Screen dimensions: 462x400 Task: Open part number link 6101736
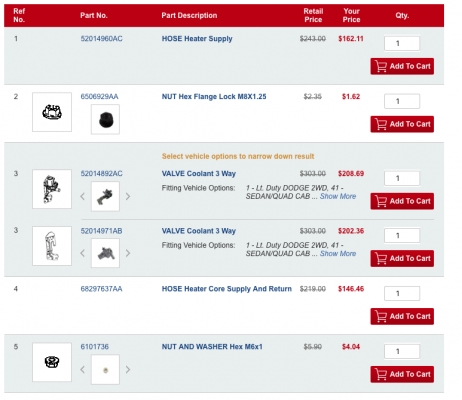pyautogui.click(x=95, y=347)
